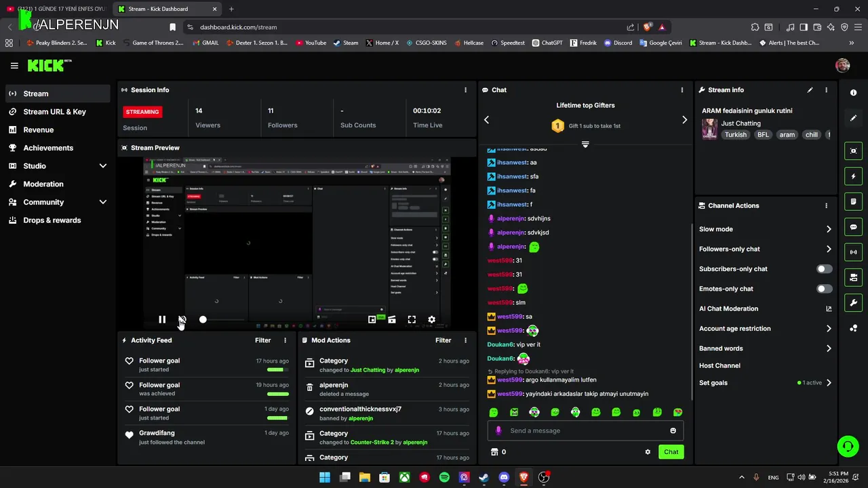Screen dimensions: 868x488
Task: Toggle the wrench widget in right sidebar
Action: click(x=853, y=303)
